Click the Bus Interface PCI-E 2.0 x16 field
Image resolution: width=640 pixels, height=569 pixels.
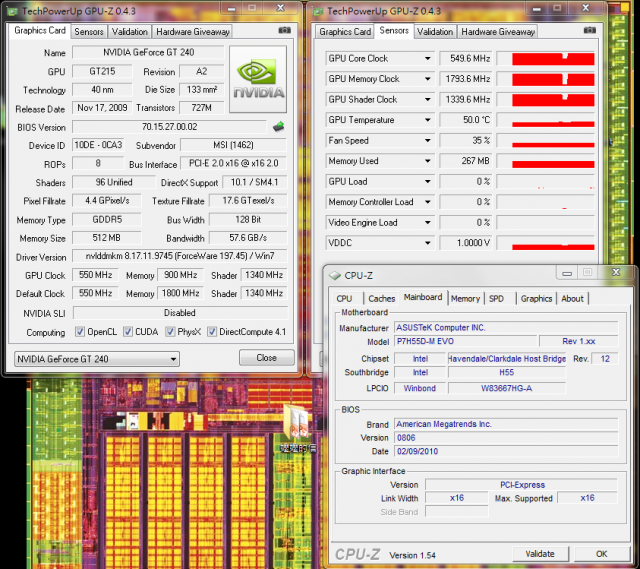tap(233, 164)
